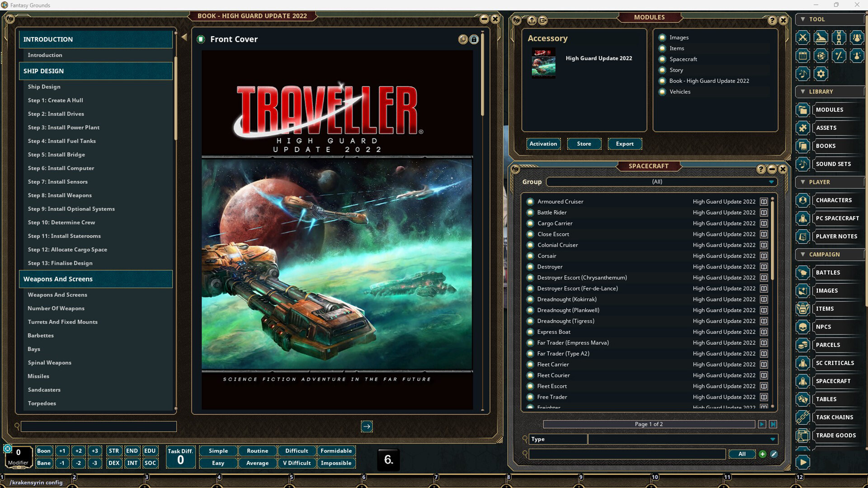This screenshot has width=868, height=488.
Task: Click the Assets puzzle icon in sidebar
Action: point(803,128)
